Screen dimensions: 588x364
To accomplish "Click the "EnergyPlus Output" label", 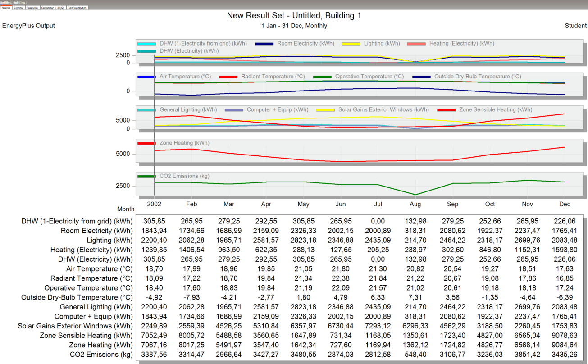I will [28, 26].
